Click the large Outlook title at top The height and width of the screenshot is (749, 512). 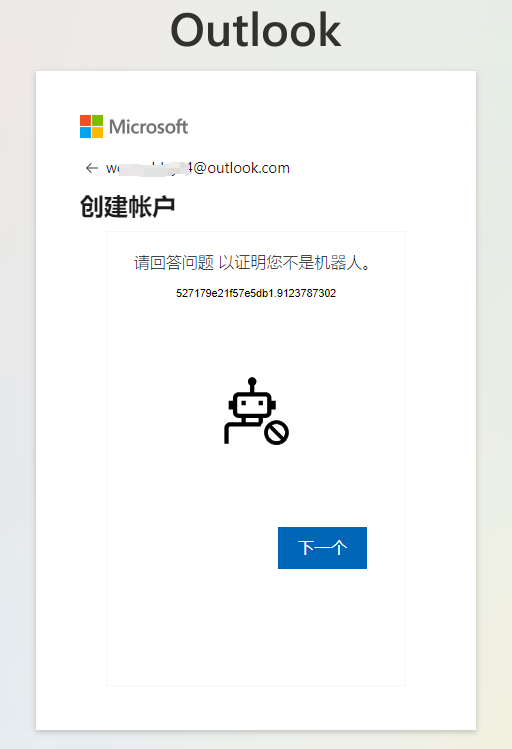pos(256,31)
